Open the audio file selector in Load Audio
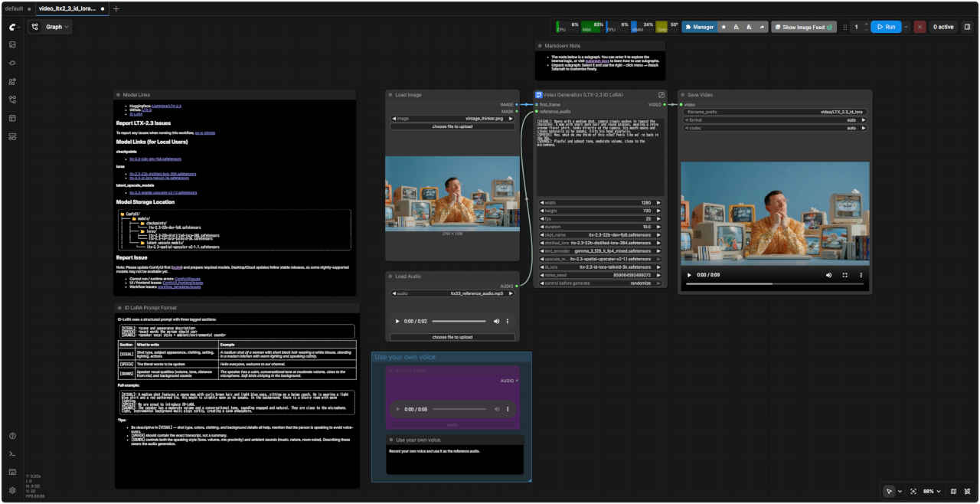Screen dimensions: 980x504 point(452,293)
